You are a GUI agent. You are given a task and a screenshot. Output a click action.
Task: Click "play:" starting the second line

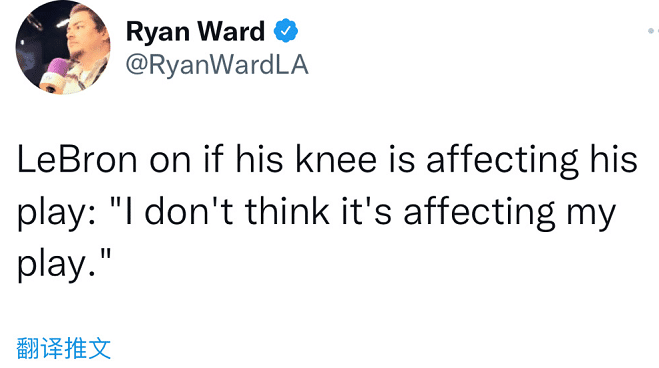(x=57, y=214)
